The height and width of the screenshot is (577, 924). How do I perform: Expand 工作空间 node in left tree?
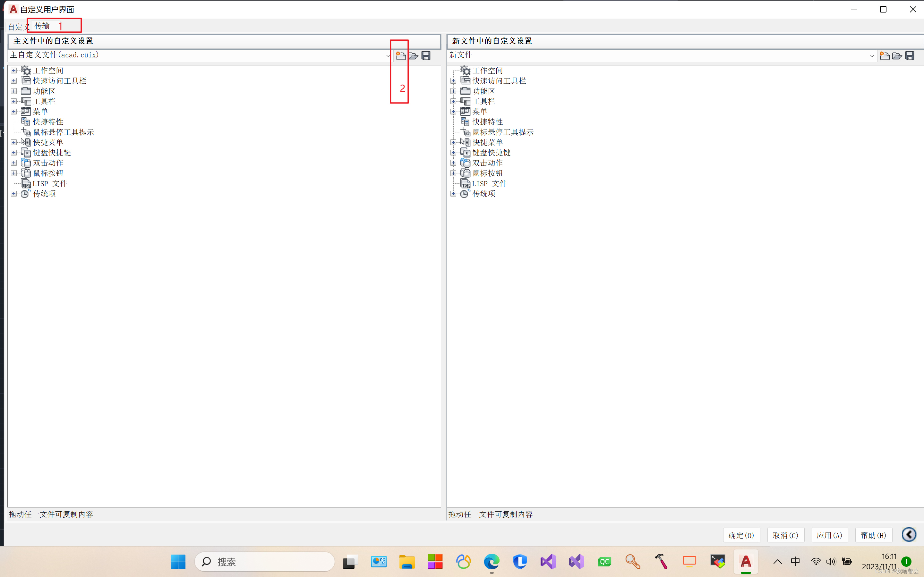click(14, 71)
